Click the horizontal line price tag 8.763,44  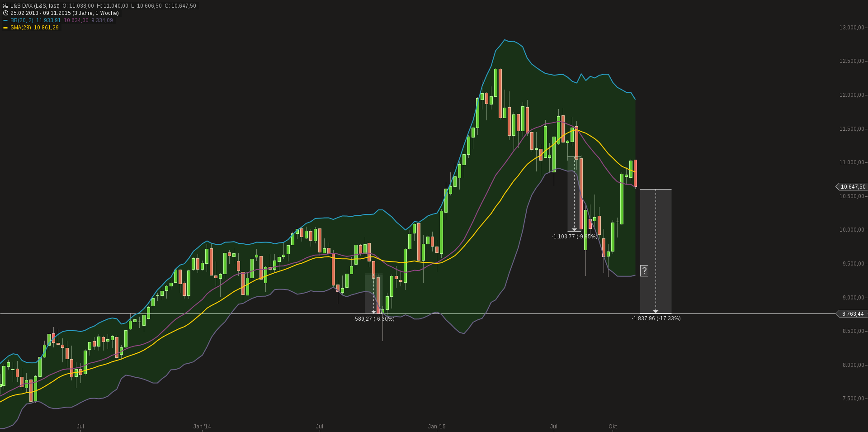click(853, 314)
